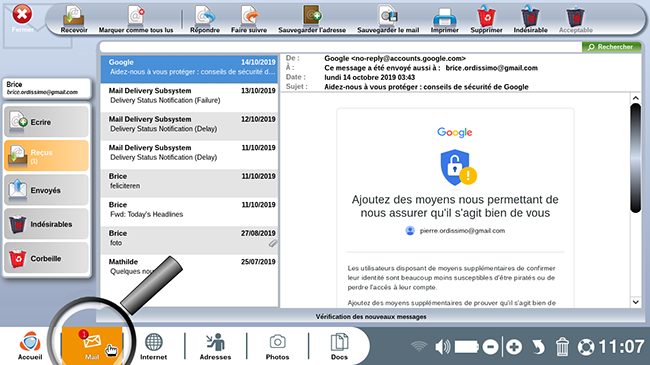
Task: Click sender Google <no-reply@accounts.google.com>
Action: (x=395, y=58)
